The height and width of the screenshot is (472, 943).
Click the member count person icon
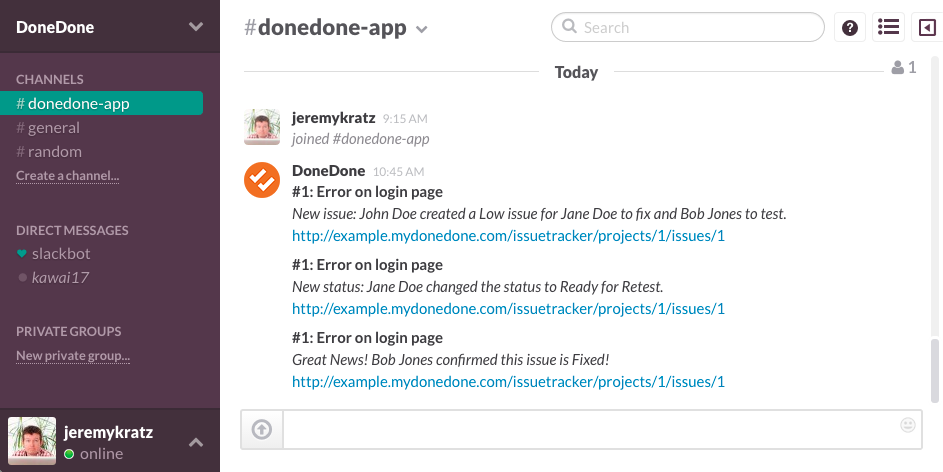[897, 67]
